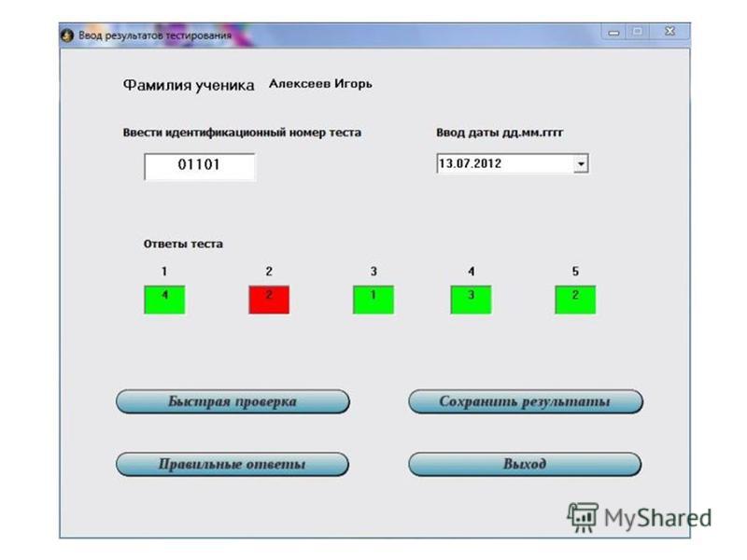Select green answer box under question 3
The height and width of the screenshot is (560, 747).
coord(373,300)
